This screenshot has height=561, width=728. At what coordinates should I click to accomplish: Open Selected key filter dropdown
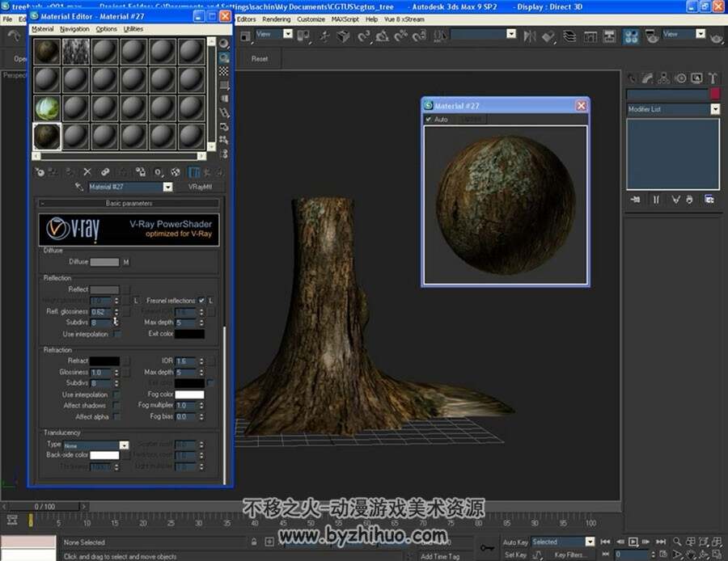pyautogui.click(x=590, y=542)
